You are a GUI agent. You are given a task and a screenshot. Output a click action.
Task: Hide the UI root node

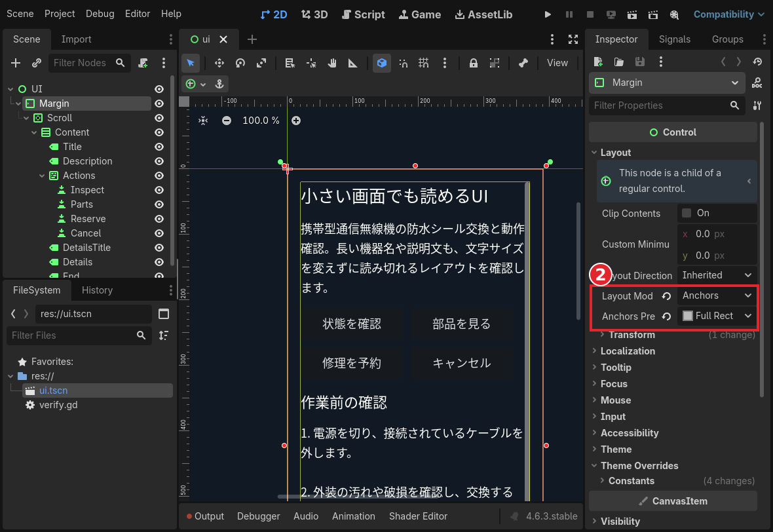(159, 88)
